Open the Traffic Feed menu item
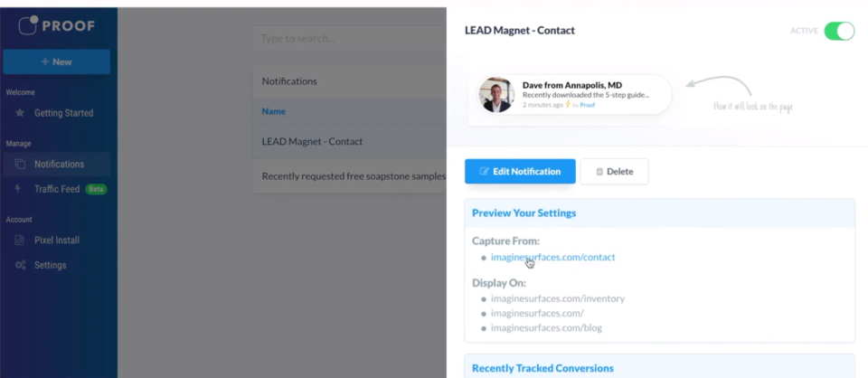The height and width of the screenshot is (378, 868). coord(57,189)
